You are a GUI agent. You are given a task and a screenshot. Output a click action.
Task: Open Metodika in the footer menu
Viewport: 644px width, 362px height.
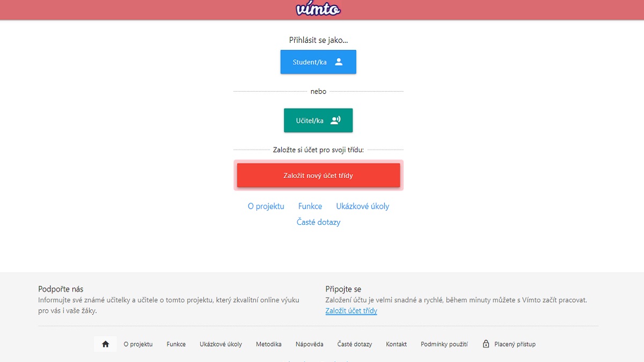click(269, 344)
